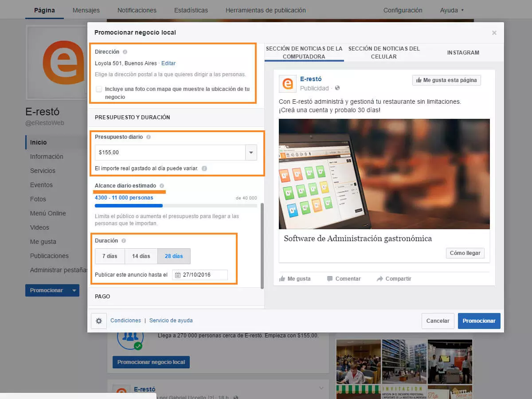Open Videos in page sidebar
This screenshot has width=532, height=399.
click(x=39, y=227)
